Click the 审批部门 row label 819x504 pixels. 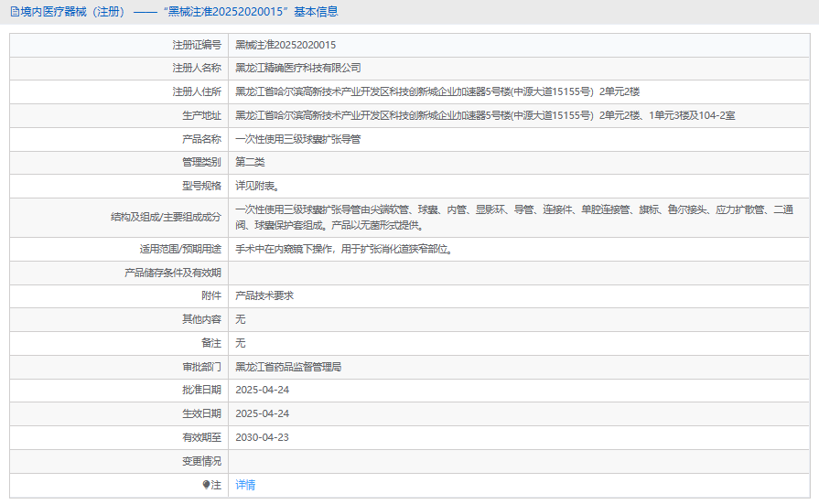click(201, 367)
